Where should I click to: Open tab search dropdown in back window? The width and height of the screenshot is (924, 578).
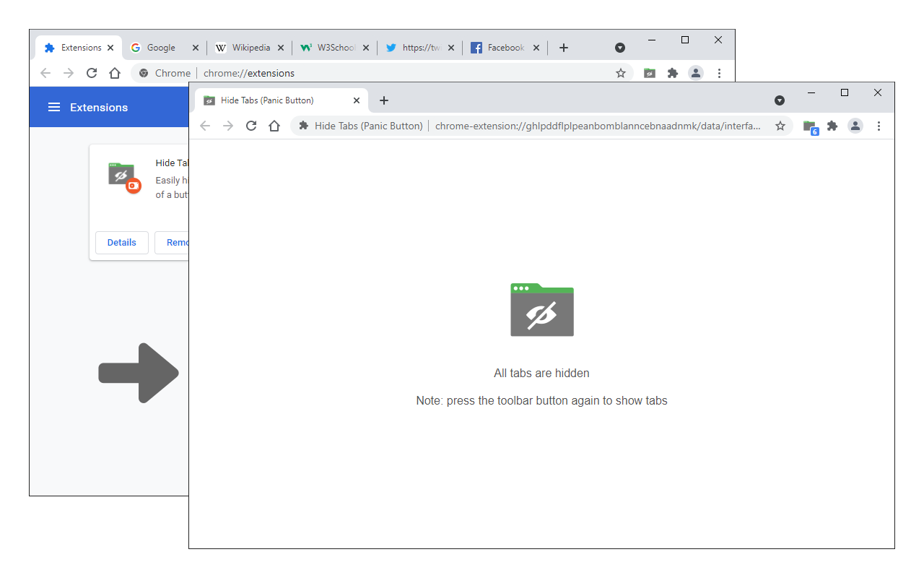tap(620, 48)
